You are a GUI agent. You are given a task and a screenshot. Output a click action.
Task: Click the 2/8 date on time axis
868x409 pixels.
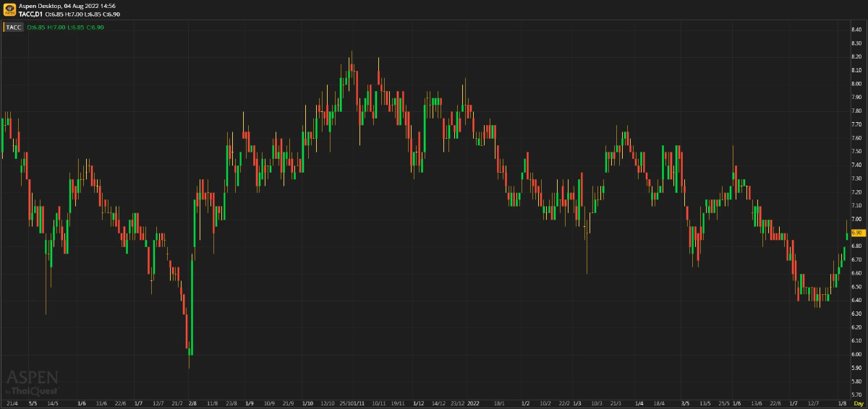coord(192,403)
